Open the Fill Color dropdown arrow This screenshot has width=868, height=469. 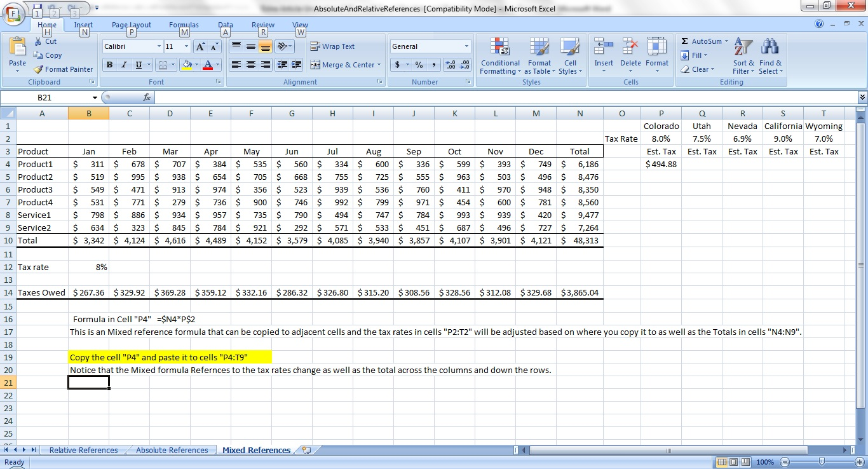coord(196,65)
